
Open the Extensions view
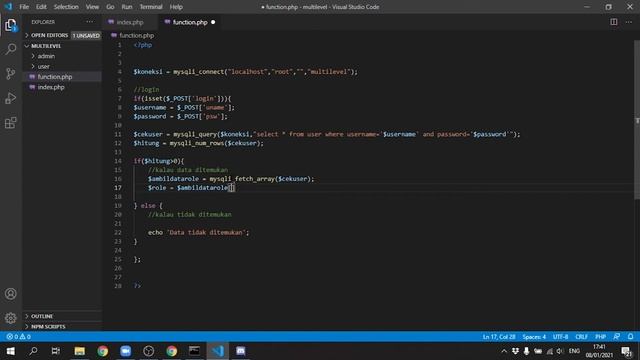click(11, 122)
